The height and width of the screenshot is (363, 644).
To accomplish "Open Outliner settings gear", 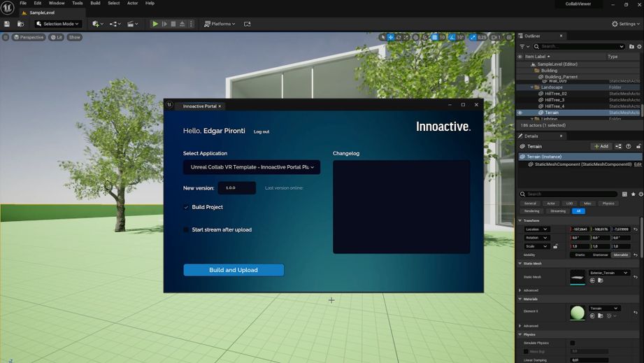I will 640,46.
